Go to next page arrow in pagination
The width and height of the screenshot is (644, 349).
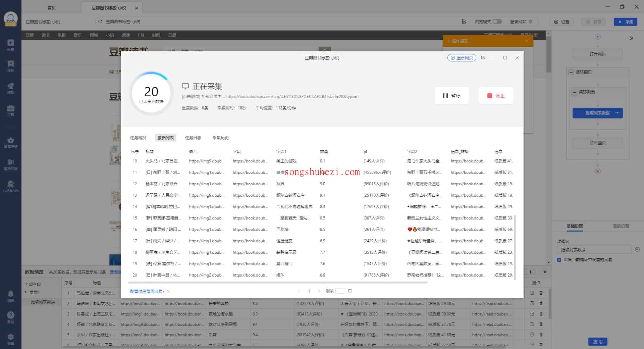319,291
